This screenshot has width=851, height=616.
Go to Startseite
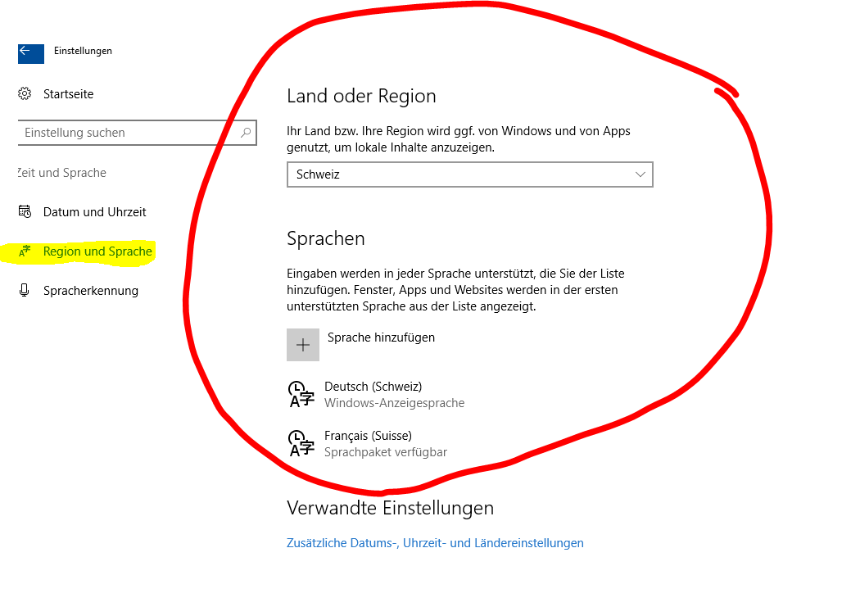tap(68, 94)
